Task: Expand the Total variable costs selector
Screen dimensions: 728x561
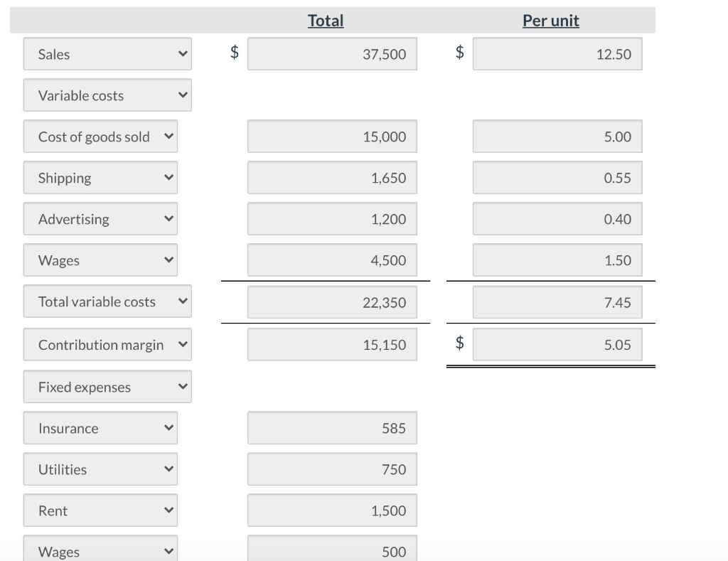Action: click(x=107, y=301)
